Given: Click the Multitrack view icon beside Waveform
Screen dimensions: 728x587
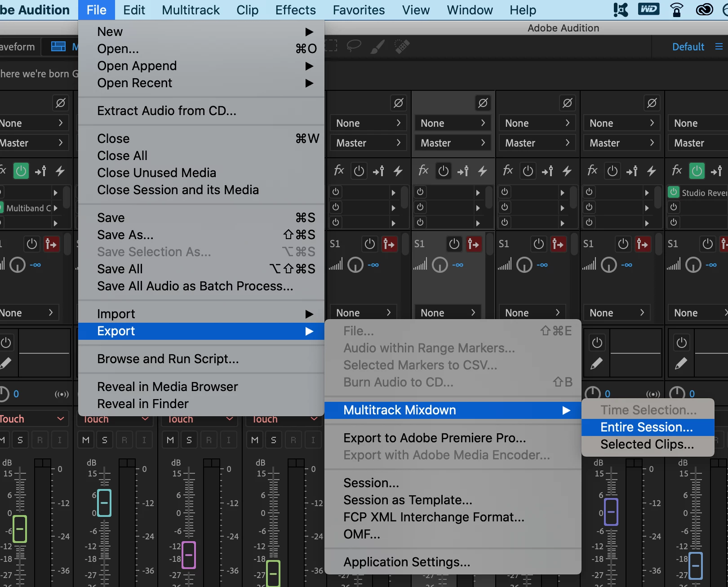Looking at the screenshot, I should [58, 46].
